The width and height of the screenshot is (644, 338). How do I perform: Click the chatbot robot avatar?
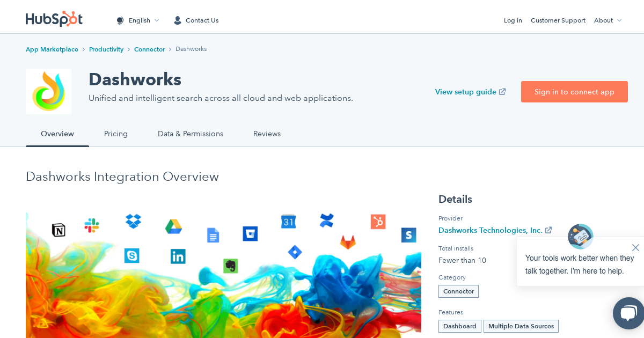[x=581, y=237]
